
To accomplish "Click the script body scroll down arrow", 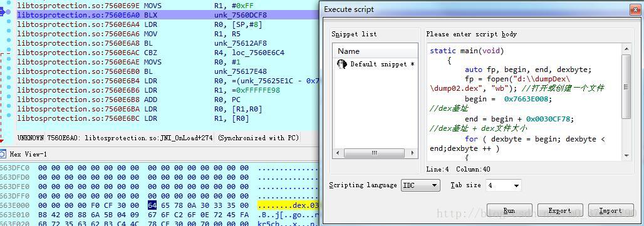I will pos(626,156).
